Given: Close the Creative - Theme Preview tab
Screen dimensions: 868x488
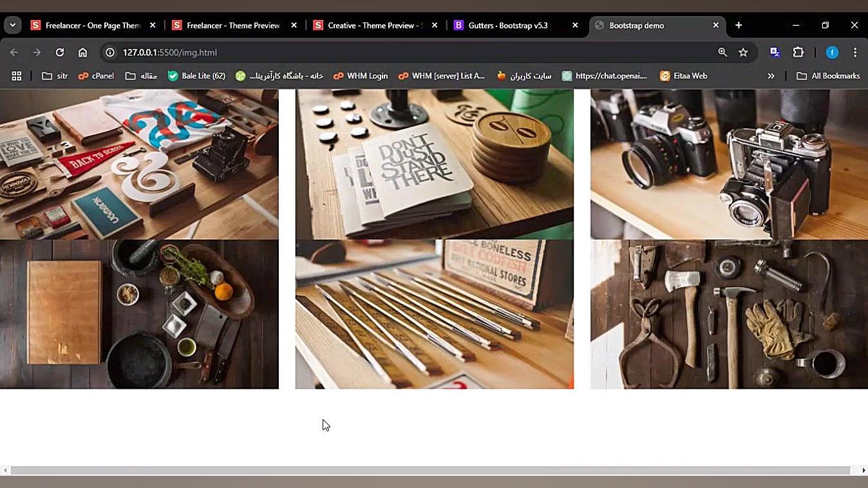Looking at the screenshot, I should pos(435,25).
